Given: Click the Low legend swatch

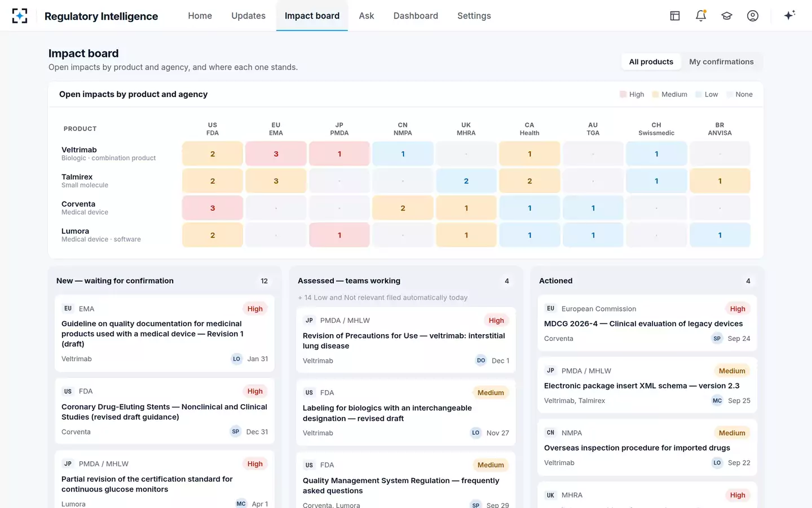Looking at the screenshot, I should tap(699, 94).
